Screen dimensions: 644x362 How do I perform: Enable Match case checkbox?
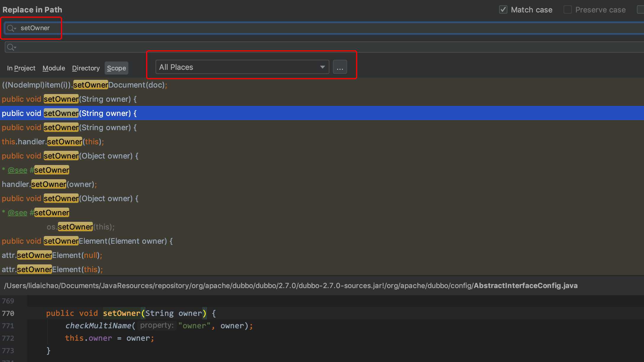[x=504, y=10]
